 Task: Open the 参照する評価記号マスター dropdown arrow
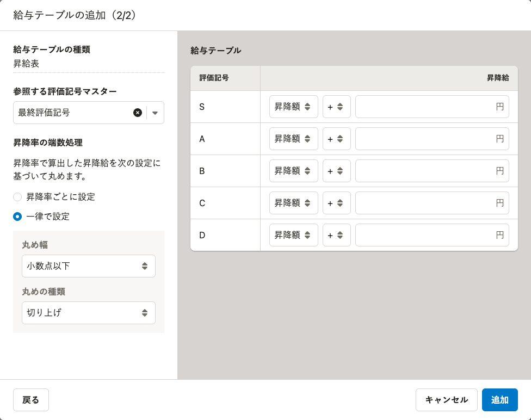(155, 113)
